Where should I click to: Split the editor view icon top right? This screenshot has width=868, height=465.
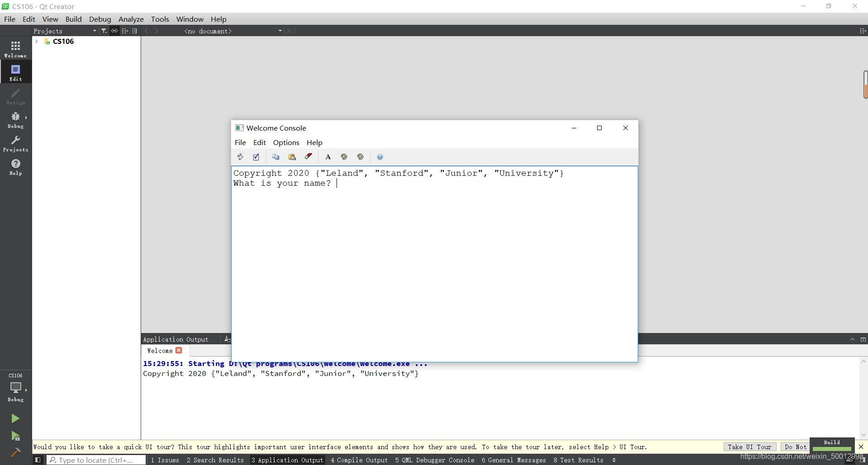point(863,31)
